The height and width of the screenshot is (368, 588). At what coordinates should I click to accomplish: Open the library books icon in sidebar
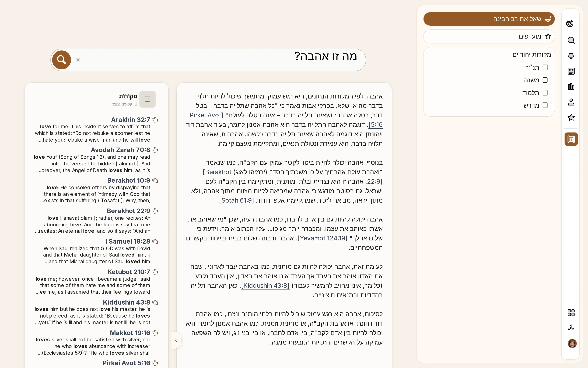click(571, 87)
